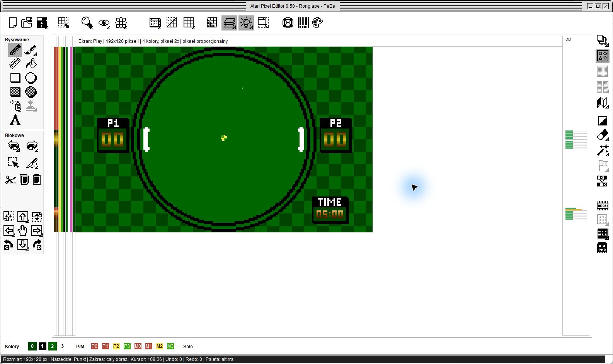The height and width of the screenshot is (364, 613).
Task: Toggle the lightbulb toolbar button
Action: click(246, 23)
